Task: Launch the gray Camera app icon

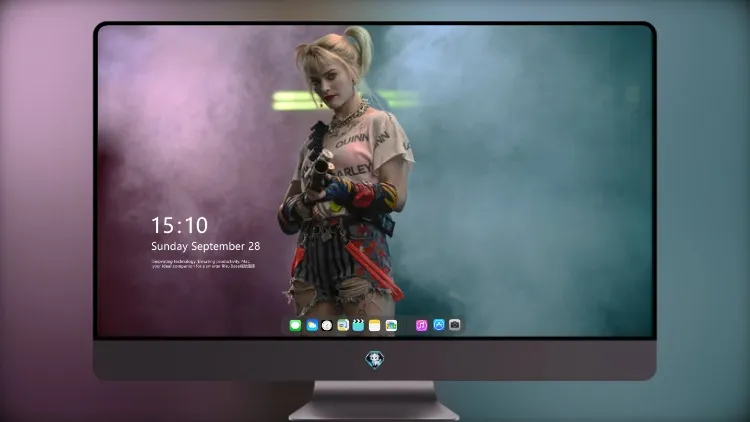Action: [455, 325]
